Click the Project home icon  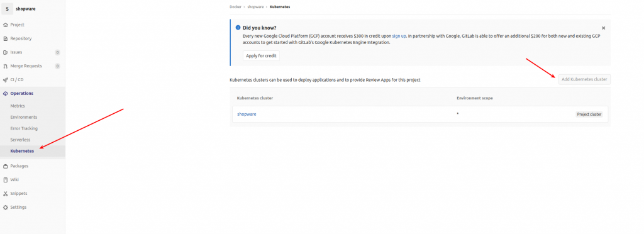tap(5, 25)
